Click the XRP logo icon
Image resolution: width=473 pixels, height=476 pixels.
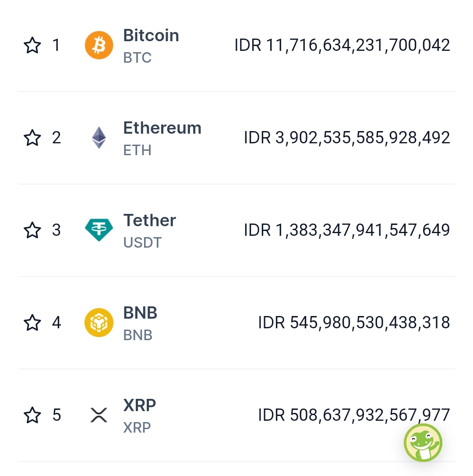[x=99, y=415]
